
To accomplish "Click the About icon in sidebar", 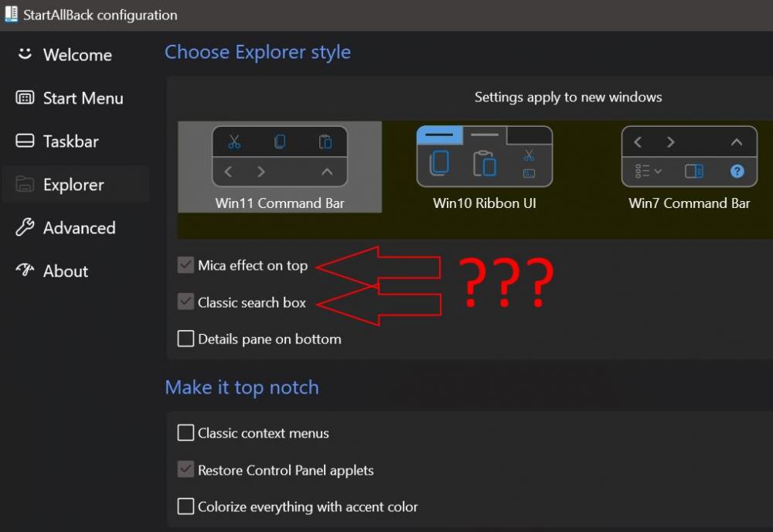I will pyautogui.click(x=25, y=270).
